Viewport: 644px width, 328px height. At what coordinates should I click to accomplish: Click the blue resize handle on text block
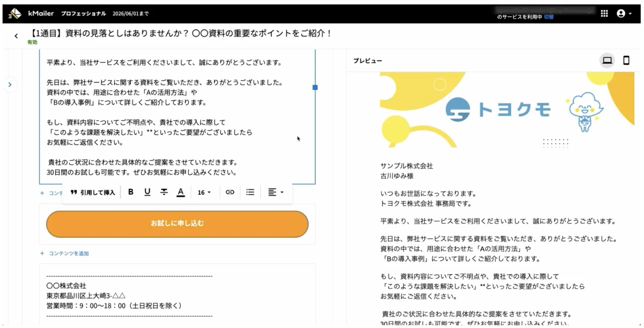coord(315,87)
